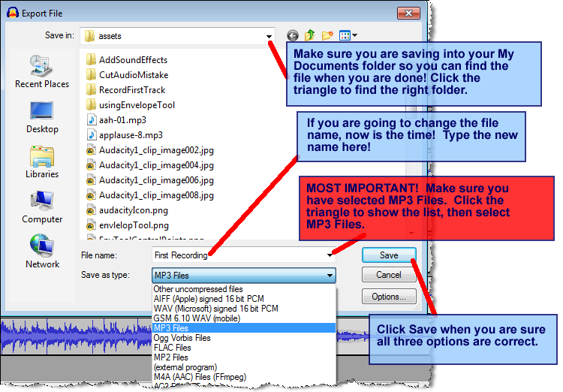Choose GSM 6.10 WAV (mobile)

244,318
